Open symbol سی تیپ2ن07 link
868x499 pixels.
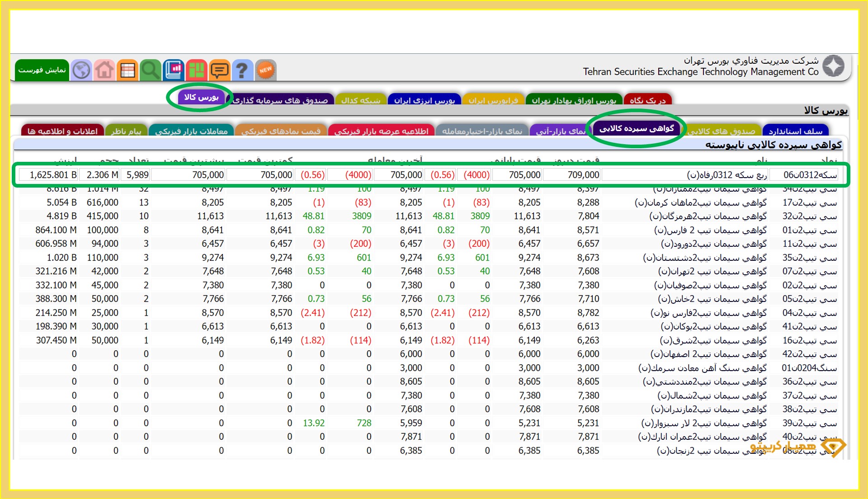[810, 271]
